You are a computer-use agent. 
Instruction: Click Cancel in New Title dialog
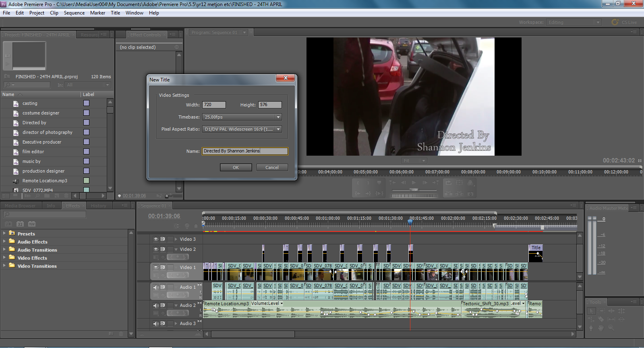click(x=272, y=167)
